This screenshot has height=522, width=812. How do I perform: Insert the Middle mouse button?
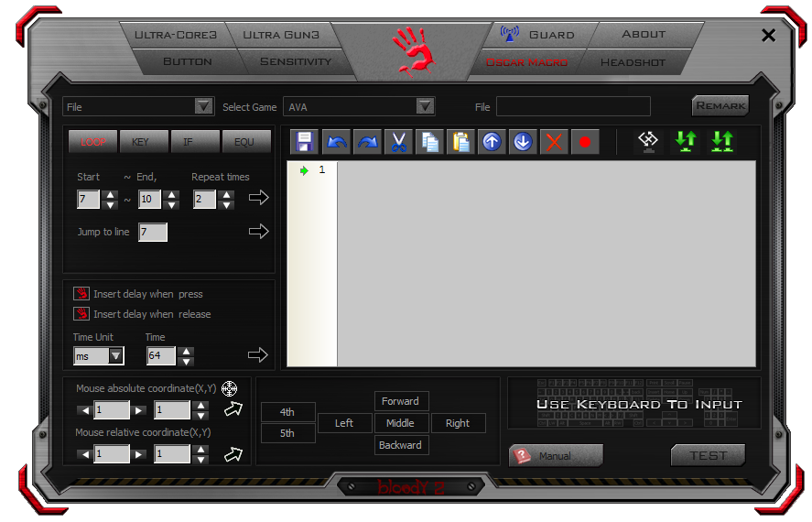click(x=401, y=423)
